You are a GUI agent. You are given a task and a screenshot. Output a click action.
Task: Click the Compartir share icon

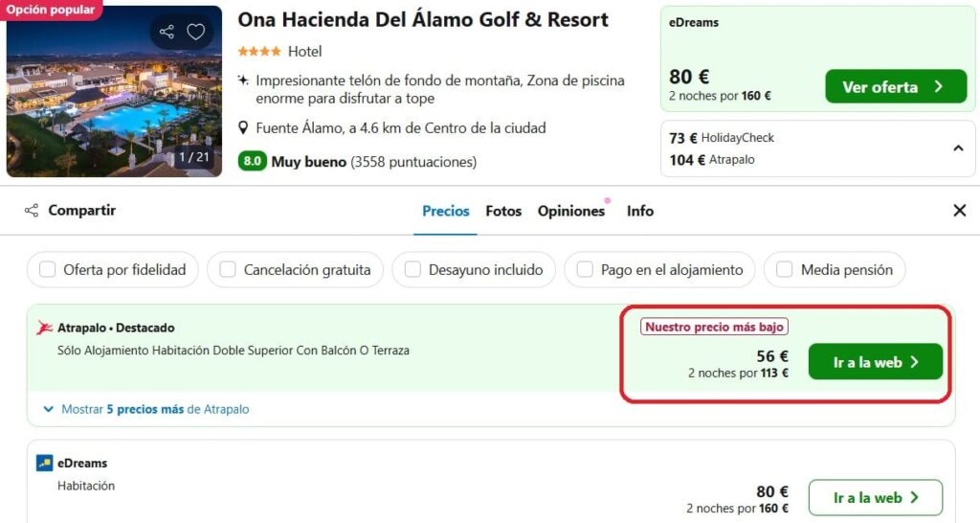click(32, 210)
